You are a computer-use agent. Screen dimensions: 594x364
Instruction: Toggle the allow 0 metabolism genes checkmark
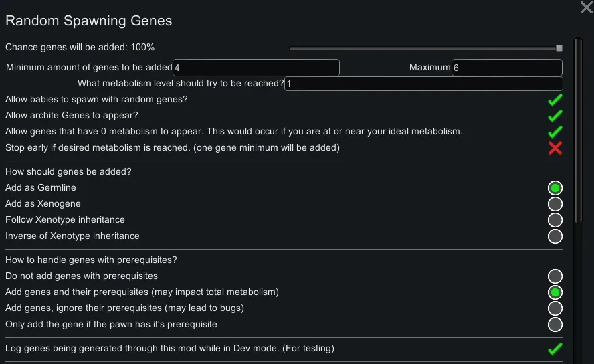555,132
